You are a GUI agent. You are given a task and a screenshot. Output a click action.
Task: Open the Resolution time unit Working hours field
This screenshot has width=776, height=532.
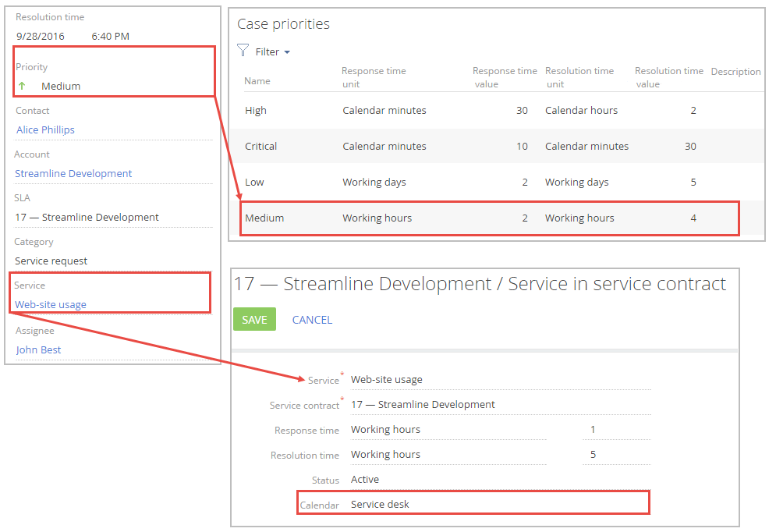(448, 455)
